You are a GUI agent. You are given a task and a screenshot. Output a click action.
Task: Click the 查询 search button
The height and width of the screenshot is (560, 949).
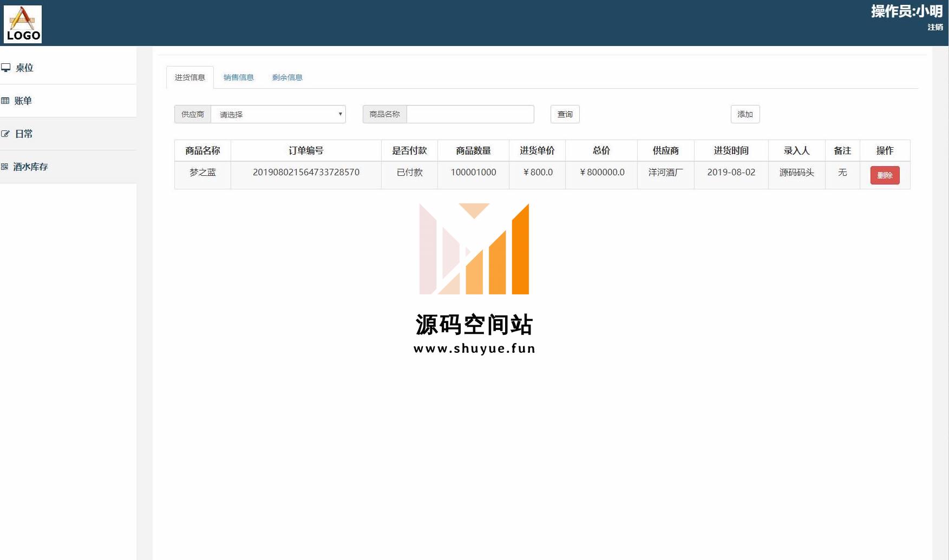565,114
